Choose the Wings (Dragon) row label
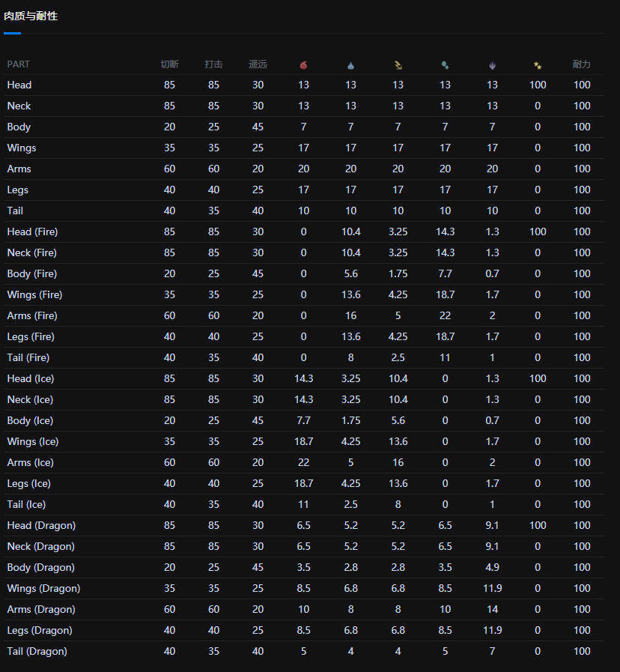The image size is (620, 672). click(43, 589)
